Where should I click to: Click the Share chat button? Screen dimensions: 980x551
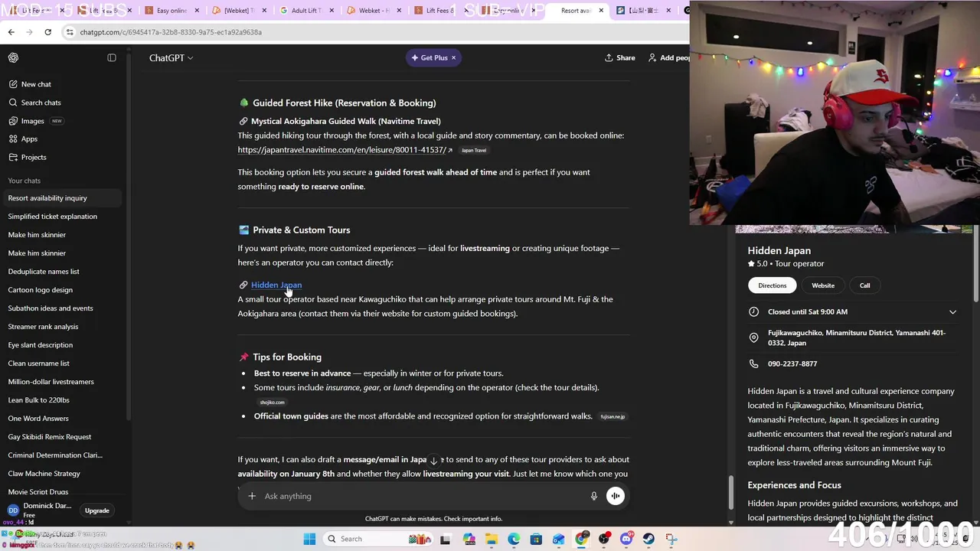click(620, 57)
